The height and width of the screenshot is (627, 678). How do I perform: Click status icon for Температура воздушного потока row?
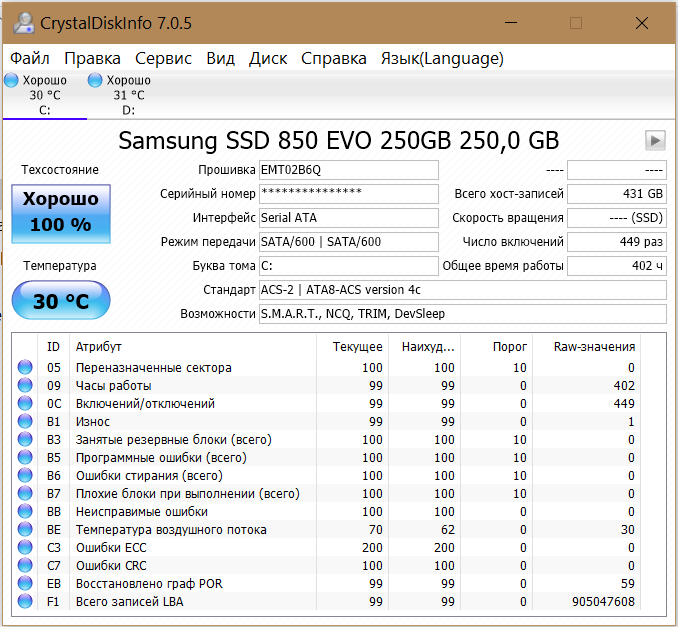(25, 529)
